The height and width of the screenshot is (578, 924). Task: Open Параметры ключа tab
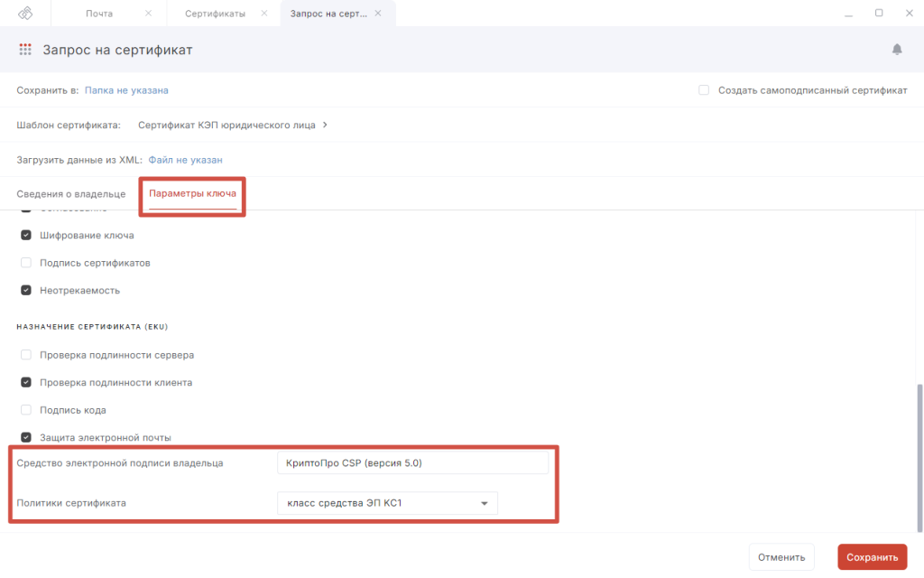pos(192,193)
